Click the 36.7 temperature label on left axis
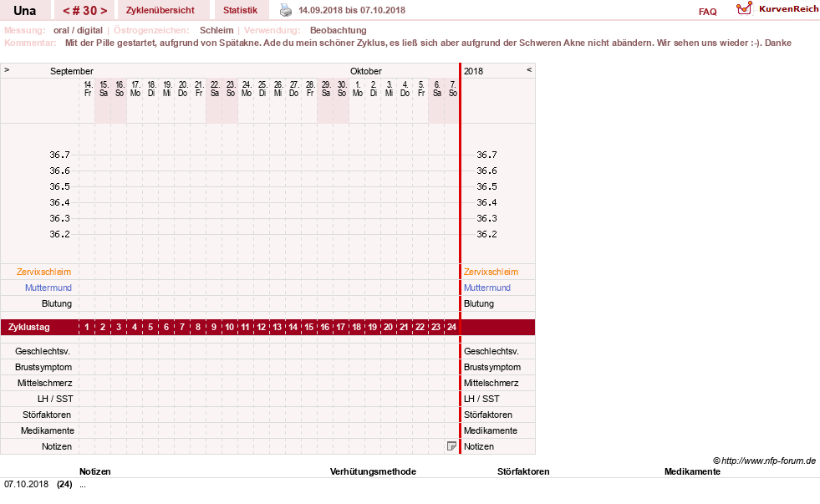820x504 pixels. [x=59, y=155]
